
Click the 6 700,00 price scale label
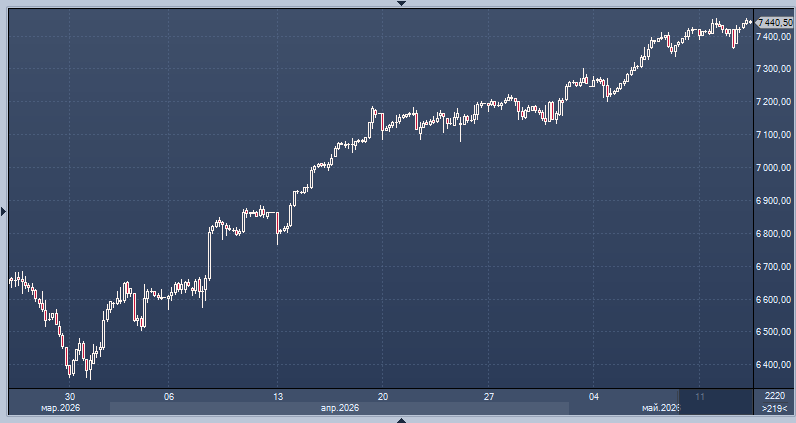pyautogui.click(x=774, y=267)
